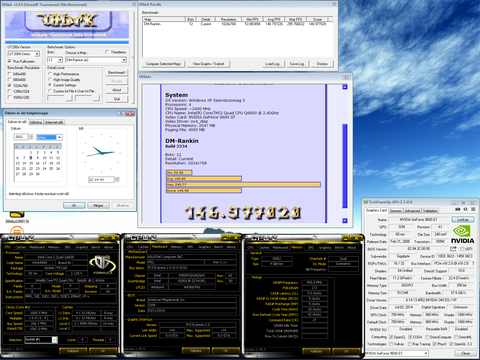Open Caches tab in the first CPU-Z window
Screen dimensions: 480x360
(20, 247)
